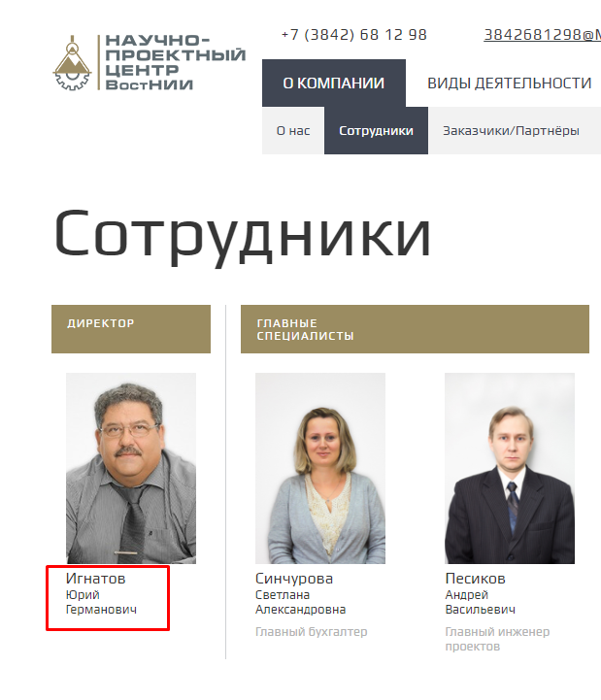Open the photo of director Игнатов
The image size is (601, 700).
(131, 468)
